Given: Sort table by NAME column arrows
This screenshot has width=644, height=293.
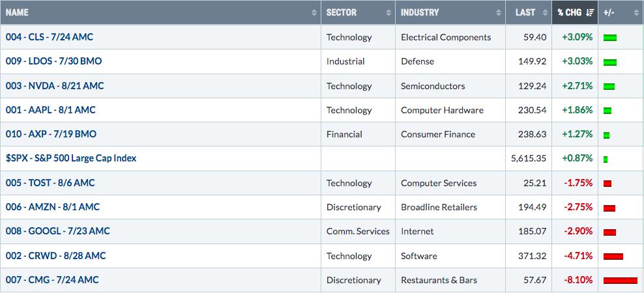Looking at the screenshot, I should [x=314, y=13].
